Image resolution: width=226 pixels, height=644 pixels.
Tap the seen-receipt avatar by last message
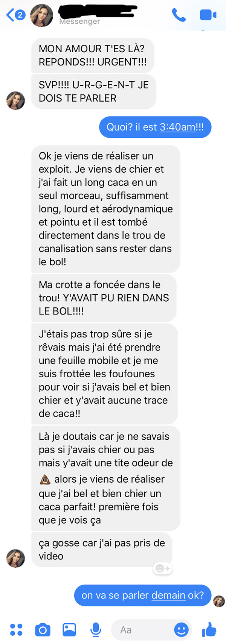[x=219, y=601]
